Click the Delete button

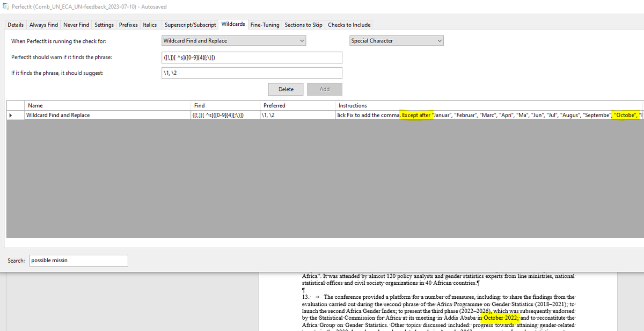[286, 89]
